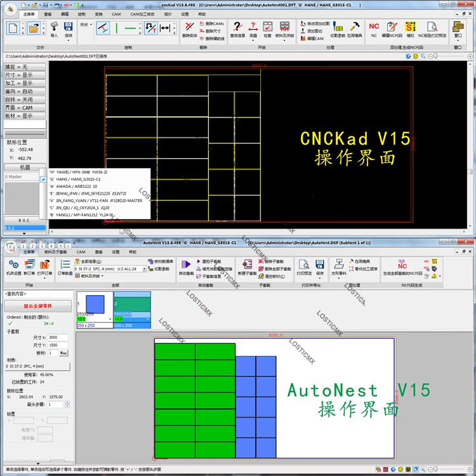
Task: Toggle the 自转 = 关闭 button
Action: (25, 100)
